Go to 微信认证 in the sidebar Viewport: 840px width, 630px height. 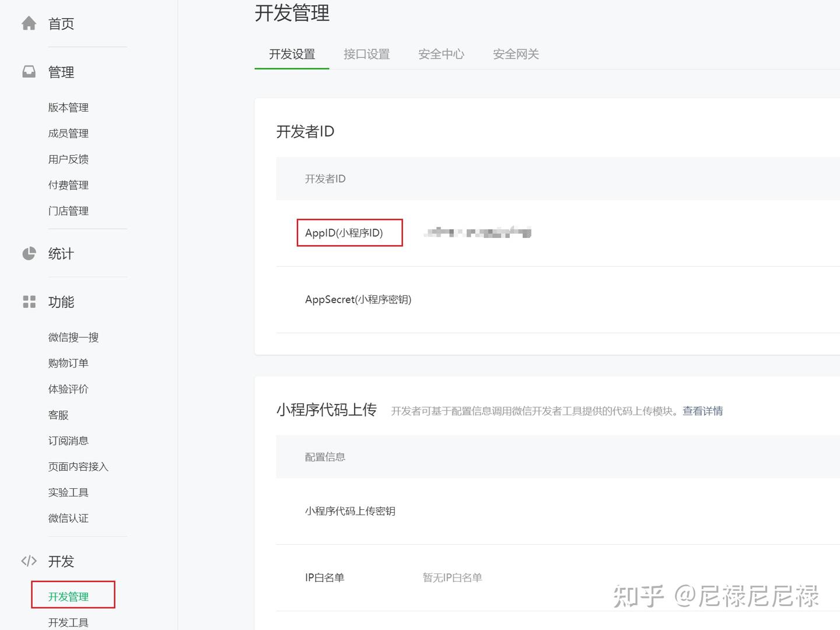68,518
